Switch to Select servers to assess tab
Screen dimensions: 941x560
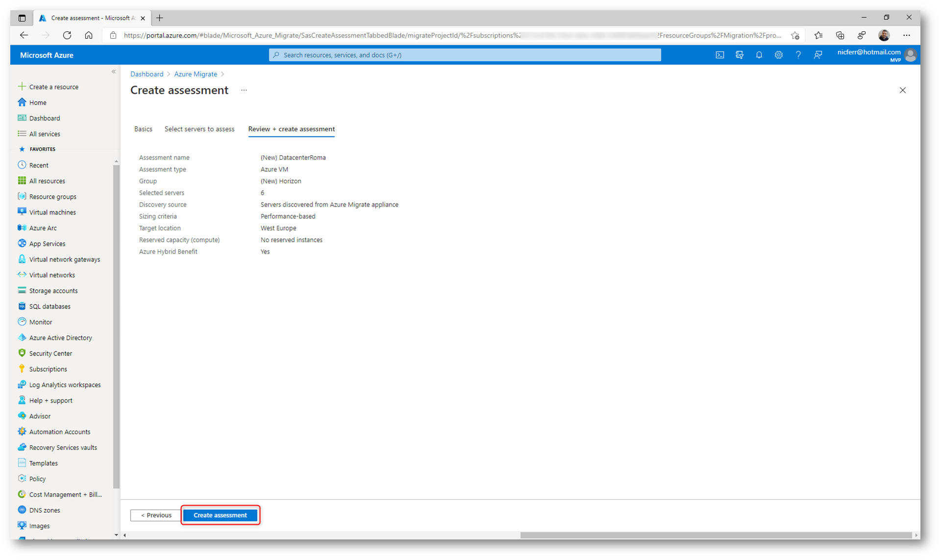pos(199,129)
